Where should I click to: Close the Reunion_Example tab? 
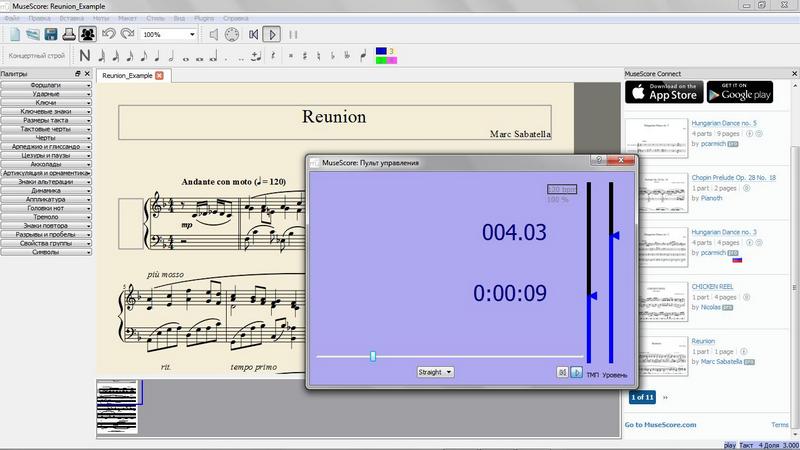coord(159,76)
